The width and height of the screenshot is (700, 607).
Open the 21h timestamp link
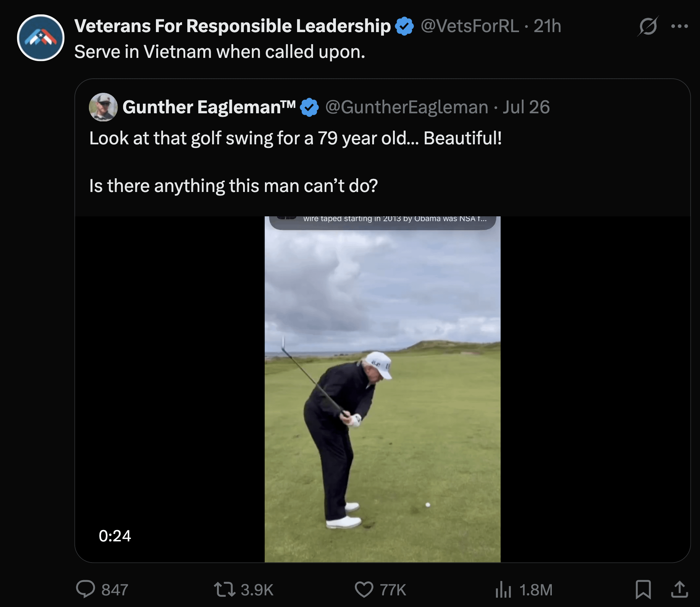(x=547, y=26)
